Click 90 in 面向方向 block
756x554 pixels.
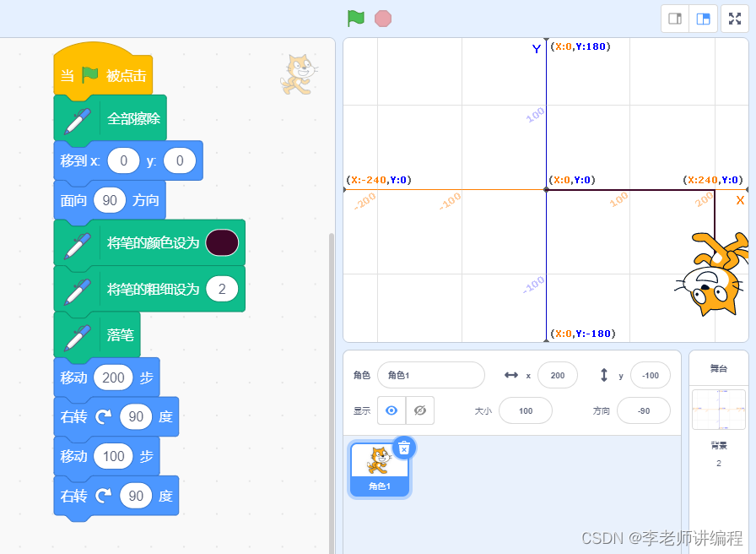(x=110, y=200)
